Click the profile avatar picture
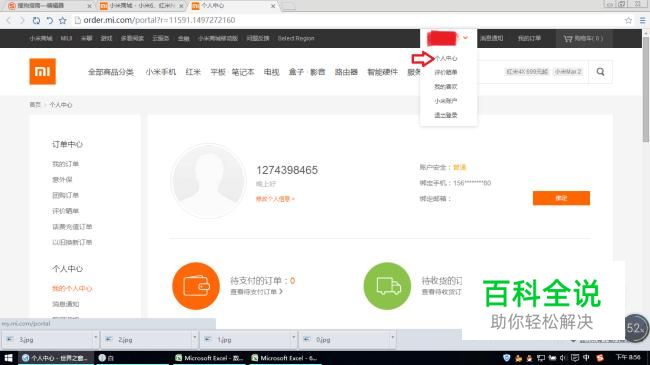650x365 pixels. click(x=209, y=181)
